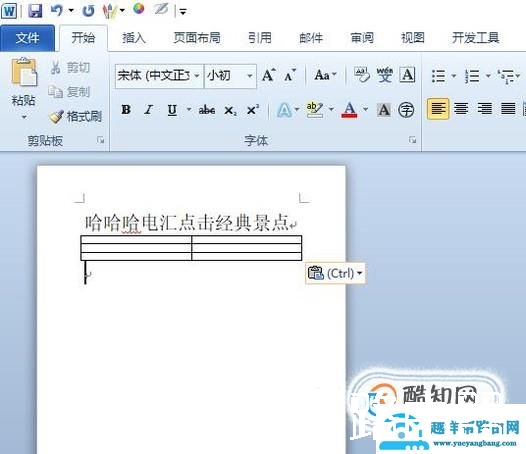This screenshot has height=454, width=526.
Task: Click the bottom-left cell of the table
Action: (x=136, y=256)
